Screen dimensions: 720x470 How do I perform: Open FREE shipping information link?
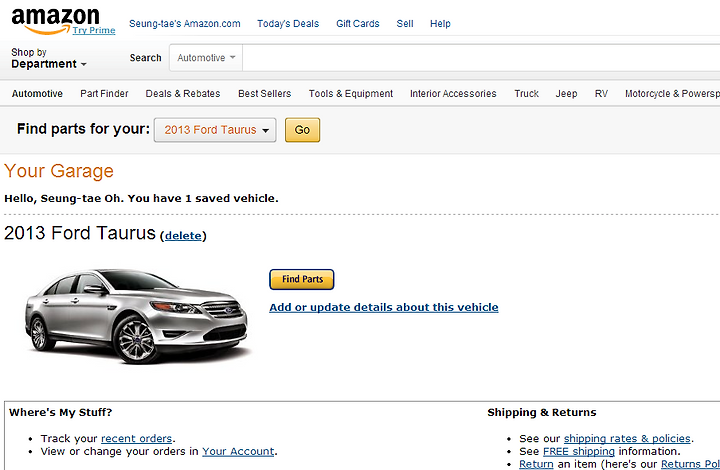[579, 451]
